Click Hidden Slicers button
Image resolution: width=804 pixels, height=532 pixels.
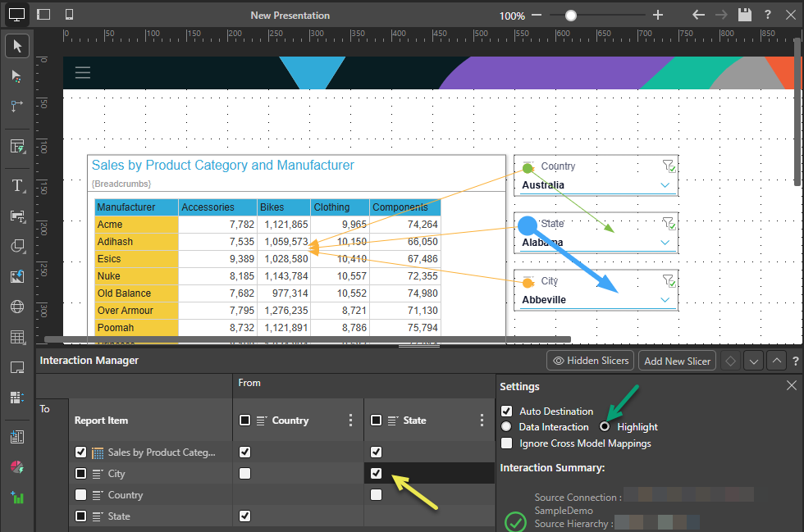tap(590, 361)
